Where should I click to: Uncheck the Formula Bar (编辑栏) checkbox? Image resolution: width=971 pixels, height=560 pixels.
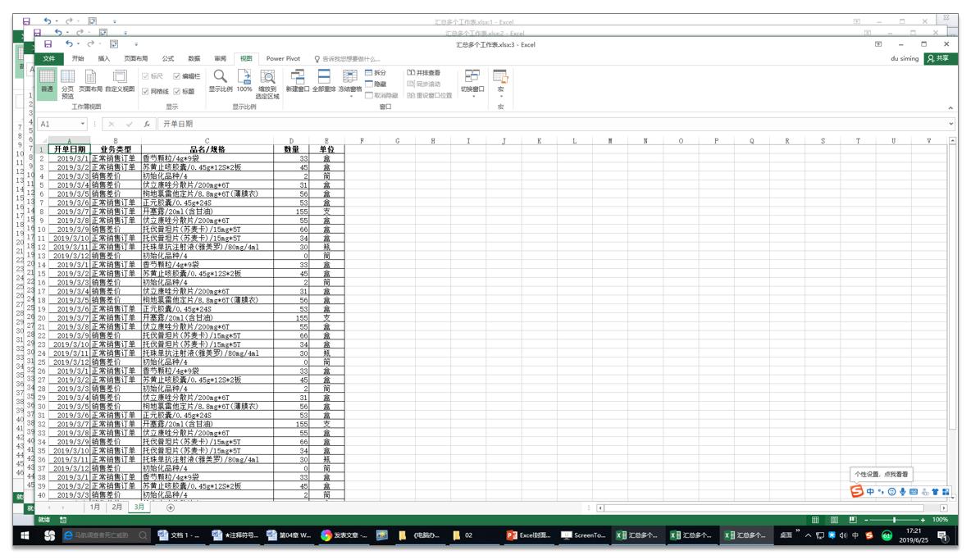pos(177,76)
